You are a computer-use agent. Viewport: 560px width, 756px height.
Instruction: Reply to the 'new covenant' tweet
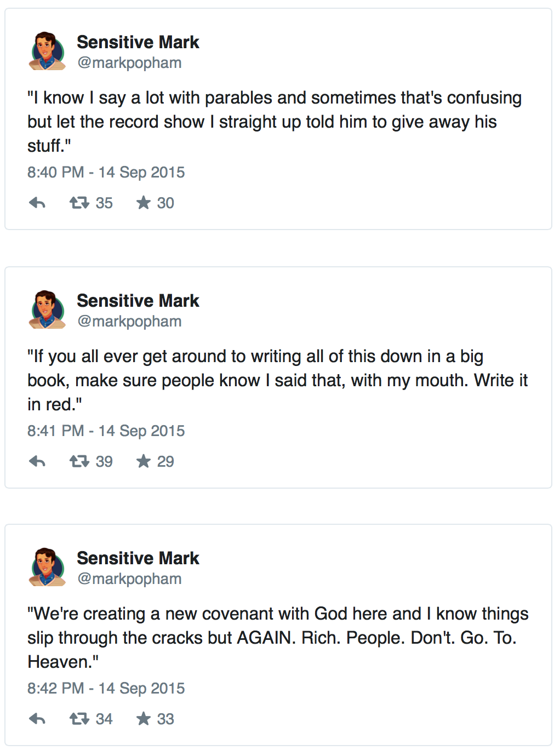pyautogui.click(x=37, y=719)
